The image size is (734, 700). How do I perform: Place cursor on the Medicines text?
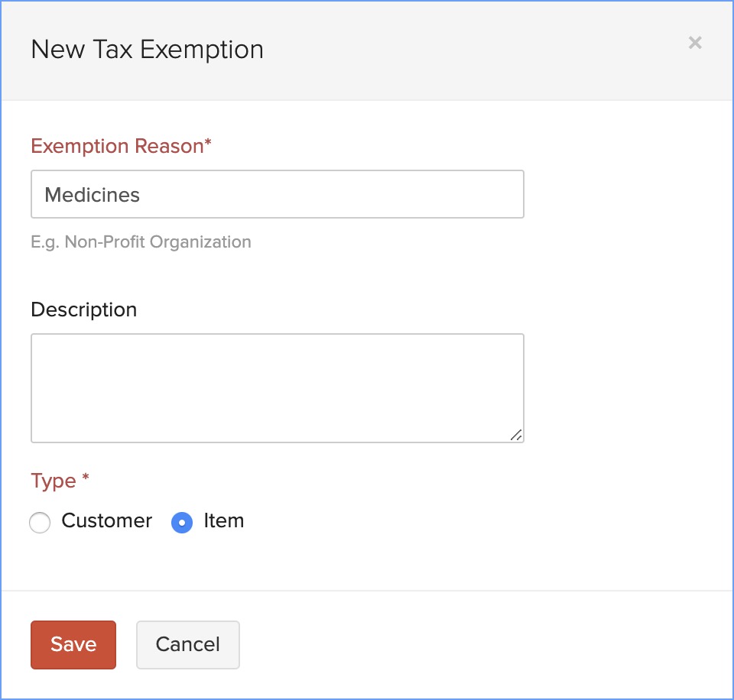[x=93, y=195]
